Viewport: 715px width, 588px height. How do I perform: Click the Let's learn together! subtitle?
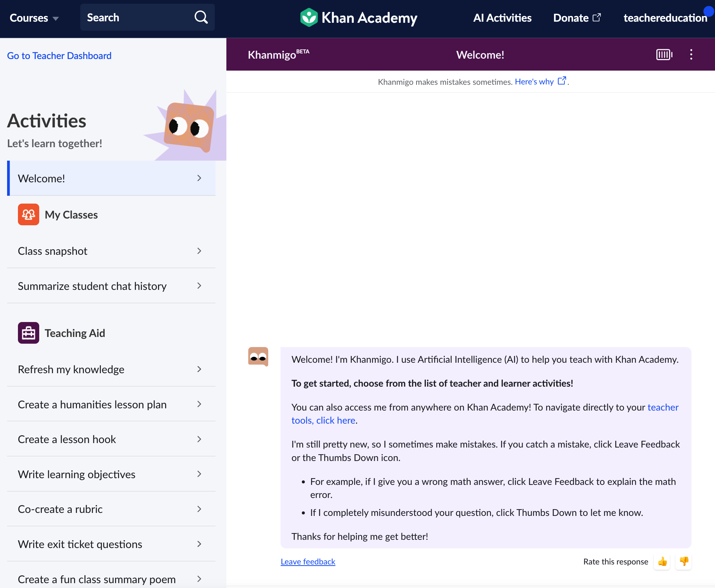pos(55,143)
